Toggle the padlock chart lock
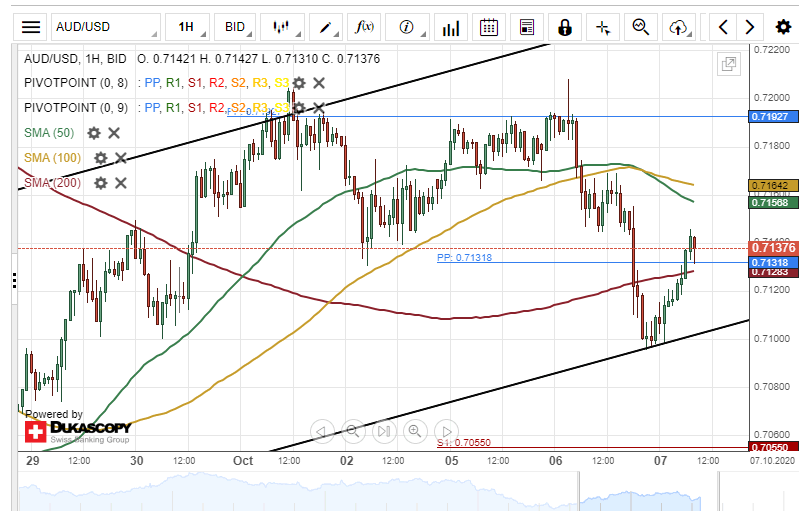The height and width of the screenshot is (523, 809). (x=565, y=27)
